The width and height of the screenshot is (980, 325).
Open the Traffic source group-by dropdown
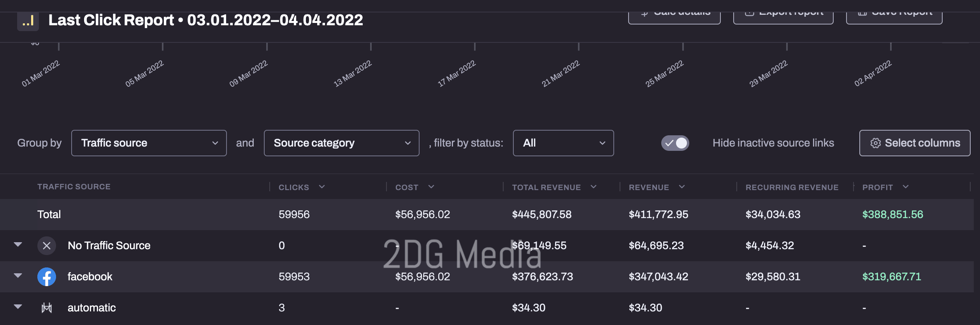149,143
